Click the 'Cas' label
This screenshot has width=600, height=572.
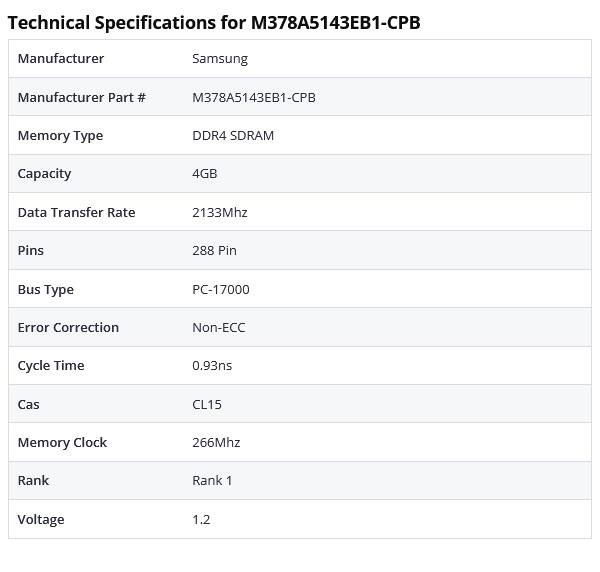[28, 404]
